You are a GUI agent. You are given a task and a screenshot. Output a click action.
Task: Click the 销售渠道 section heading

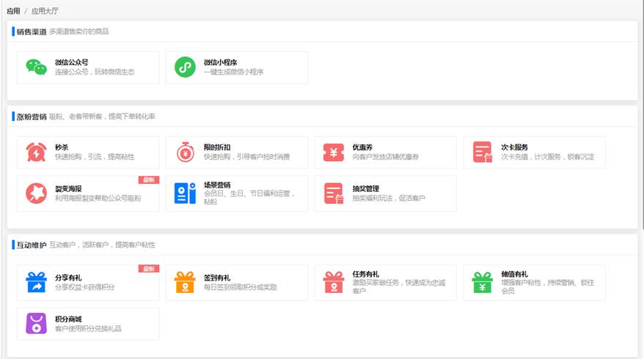click(32, 32)
